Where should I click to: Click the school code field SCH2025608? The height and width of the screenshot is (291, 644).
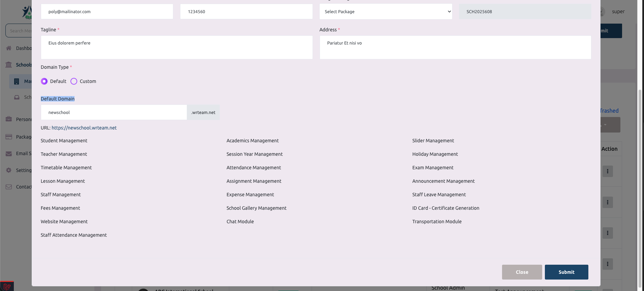click(x=525, y=11)
